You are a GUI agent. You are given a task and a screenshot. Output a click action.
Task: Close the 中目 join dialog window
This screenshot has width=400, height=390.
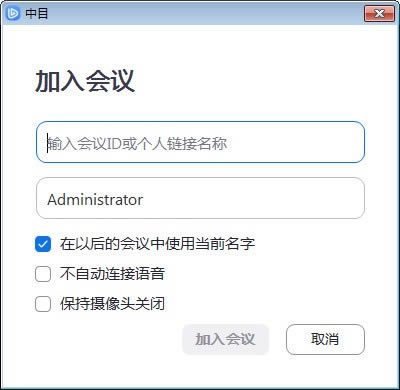pyautogui.click(x=379, y=13)
